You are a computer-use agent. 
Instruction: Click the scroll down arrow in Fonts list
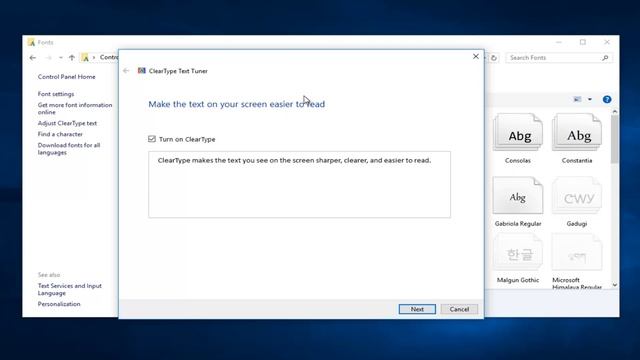pyautogui.click(x=615, y=285)
